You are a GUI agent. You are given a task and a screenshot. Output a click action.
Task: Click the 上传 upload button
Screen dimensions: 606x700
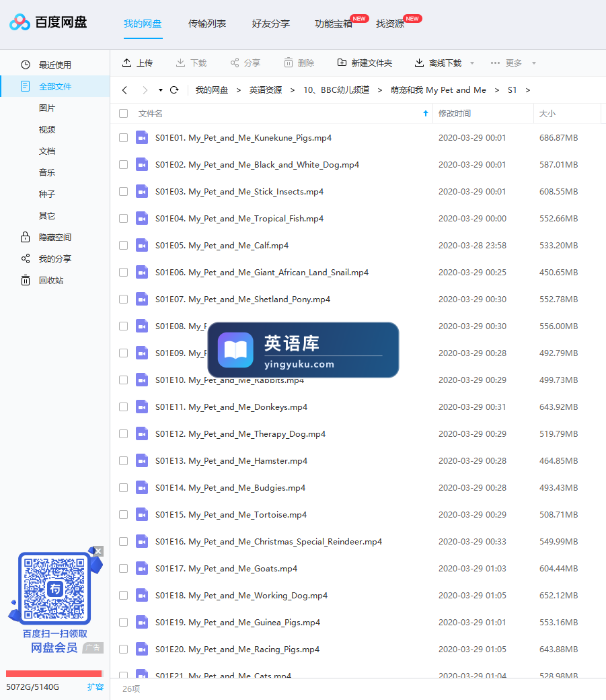(137, 63)
